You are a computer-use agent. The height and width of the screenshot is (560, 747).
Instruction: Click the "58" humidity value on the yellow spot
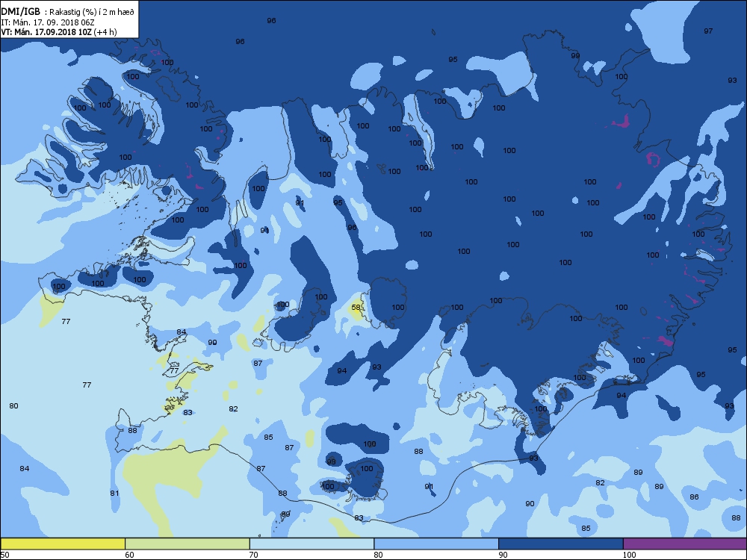pyautogui.click(x=356, y=308)
